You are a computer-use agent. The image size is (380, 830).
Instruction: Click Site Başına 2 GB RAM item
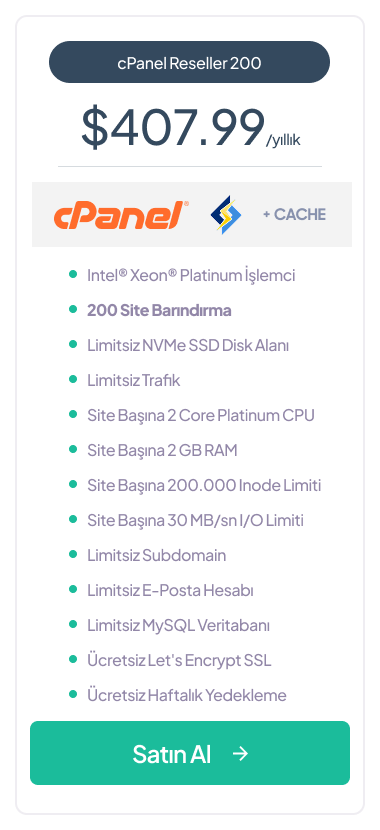point(162,450)
